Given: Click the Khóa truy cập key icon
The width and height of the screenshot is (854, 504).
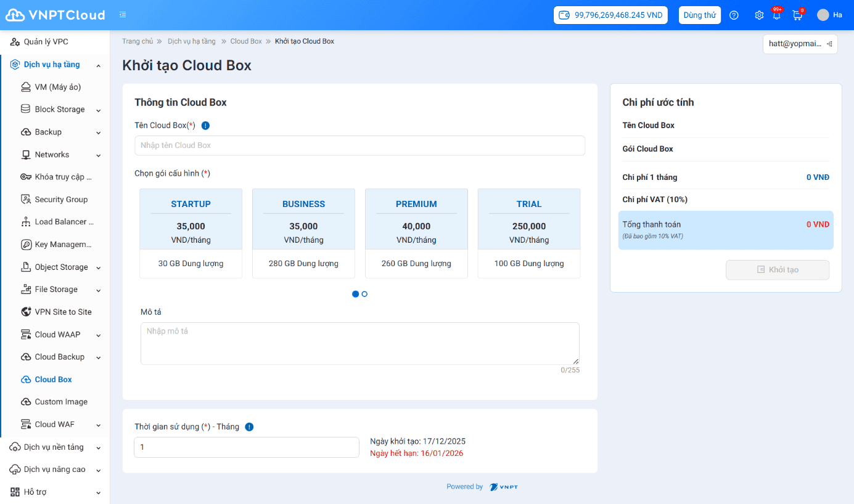Looking at the screenshot, I should 26,177.
